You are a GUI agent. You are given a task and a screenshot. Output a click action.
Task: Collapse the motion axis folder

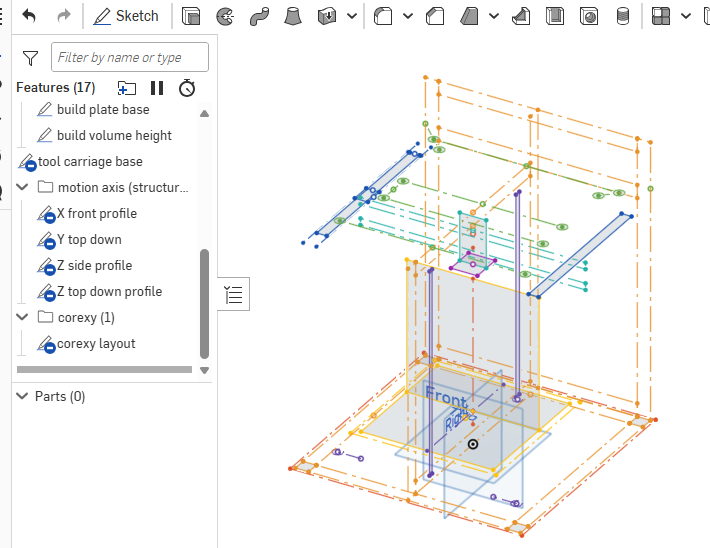[23, 187]
